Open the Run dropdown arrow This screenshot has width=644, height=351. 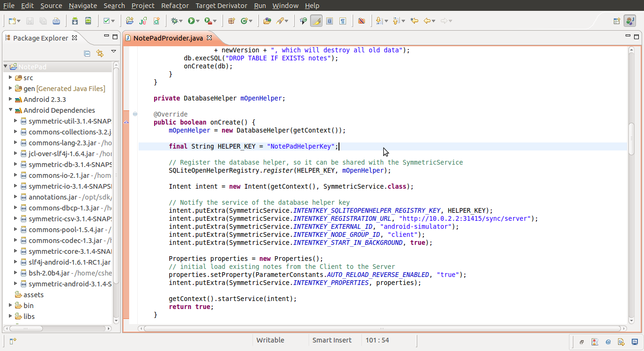198,21
